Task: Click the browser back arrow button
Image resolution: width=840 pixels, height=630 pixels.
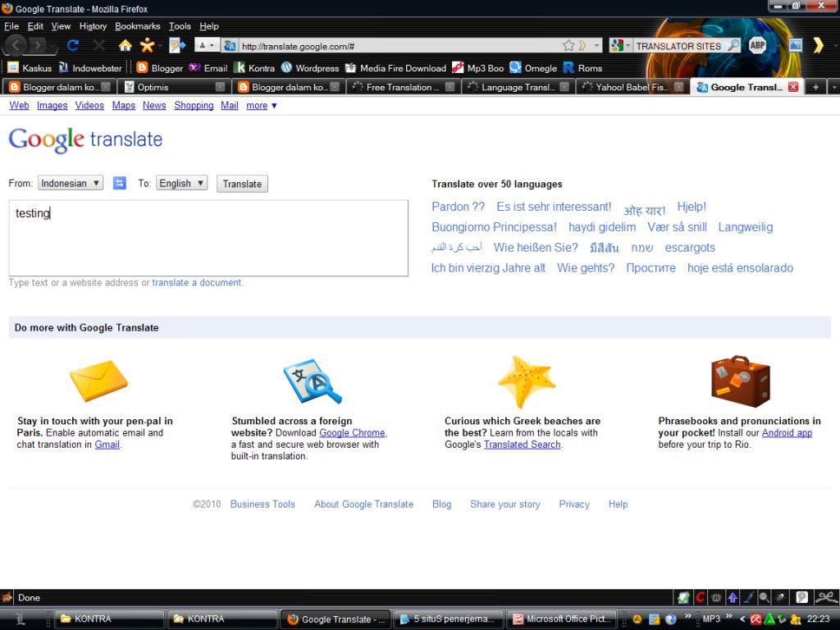Action: coord(16,46)
